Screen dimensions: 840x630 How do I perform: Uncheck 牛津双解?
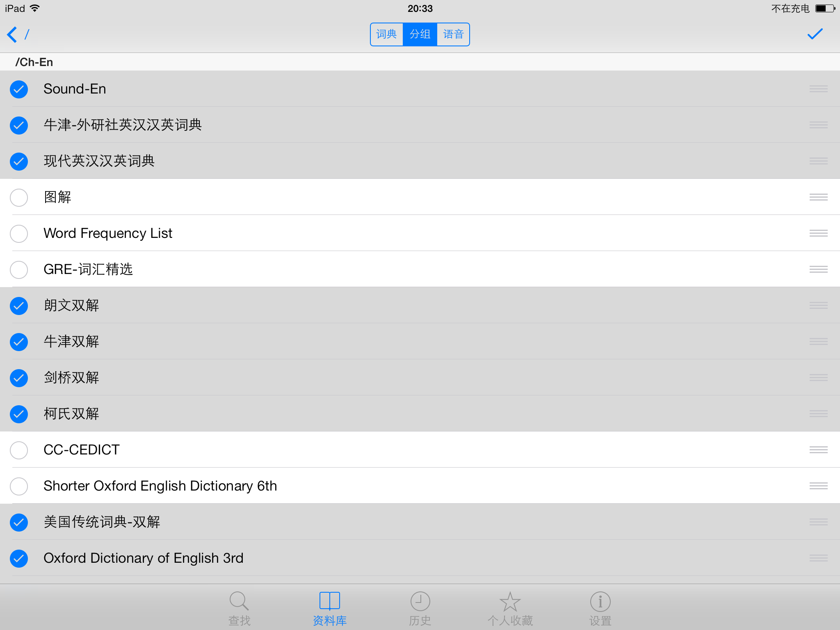pyautogui.click(x=19, y=342)
